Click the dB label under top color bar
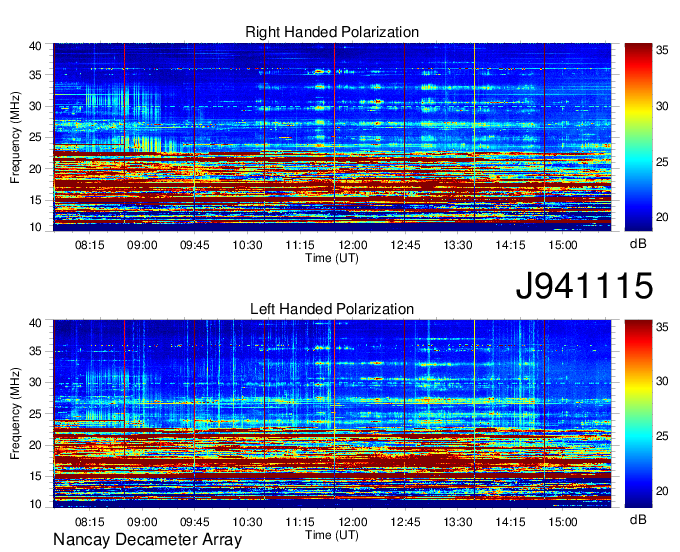The image size is (680, 552). pos(638,244)
